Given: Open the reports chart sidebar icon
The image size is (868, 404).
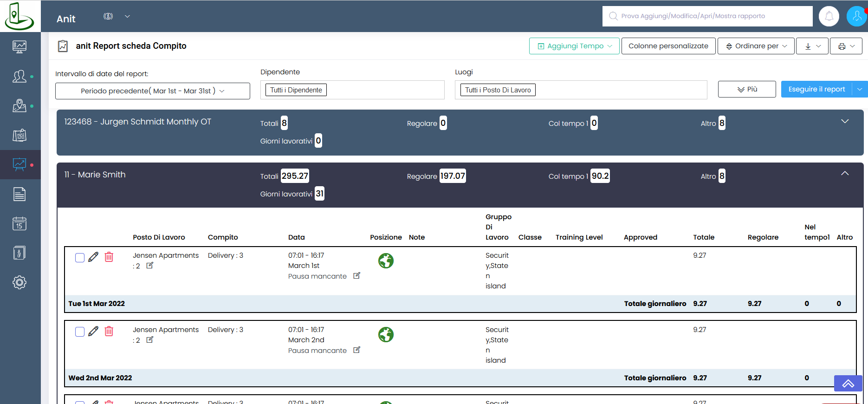Looking at the screenshot, I should [19, 164].
